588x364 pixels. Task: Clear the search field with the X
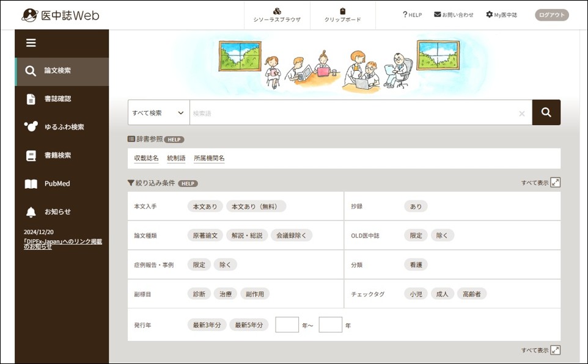[x=521, y=114]
